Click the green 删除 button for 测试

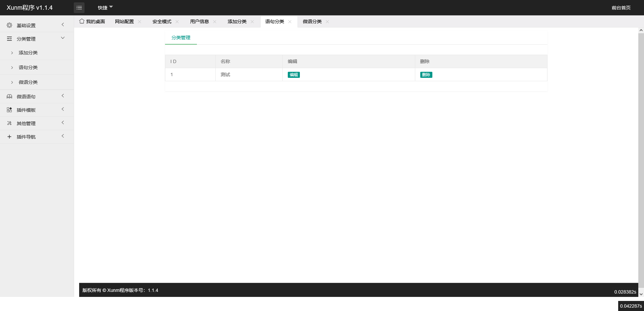pos(426,75)
